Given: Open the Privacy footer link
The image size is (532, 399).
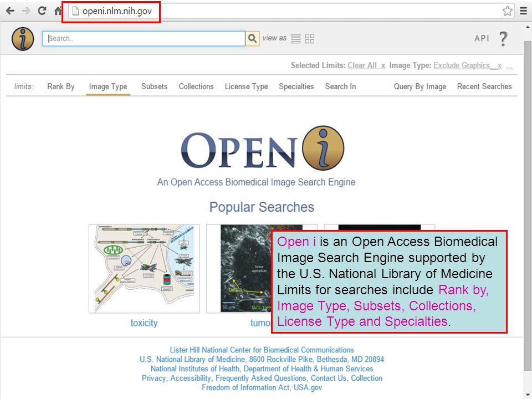Looking at the screenshot, I should pos(154,378).
